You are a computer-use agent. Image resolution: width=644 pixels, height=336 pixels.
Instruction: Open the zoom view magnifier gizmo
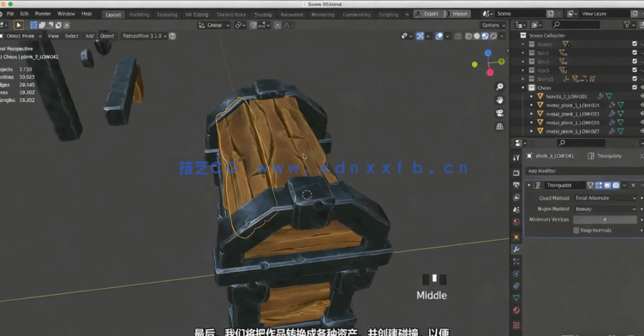pos(499,87)
